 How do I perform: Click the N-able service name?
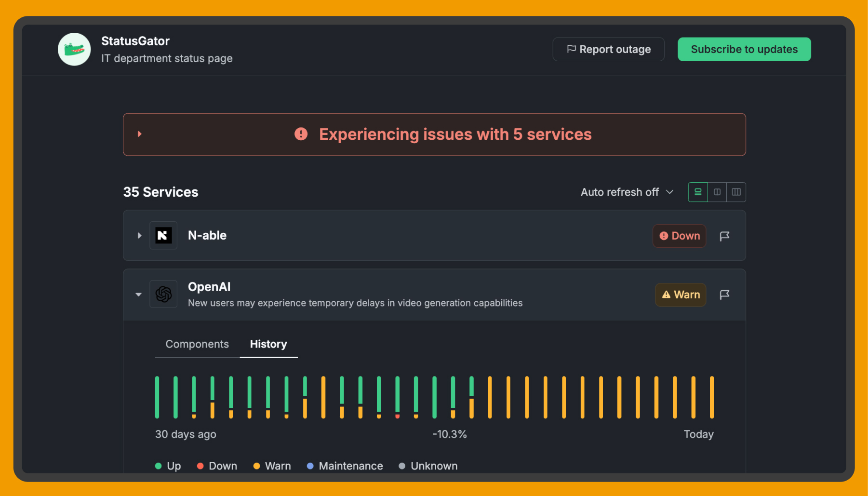[207, 235]
